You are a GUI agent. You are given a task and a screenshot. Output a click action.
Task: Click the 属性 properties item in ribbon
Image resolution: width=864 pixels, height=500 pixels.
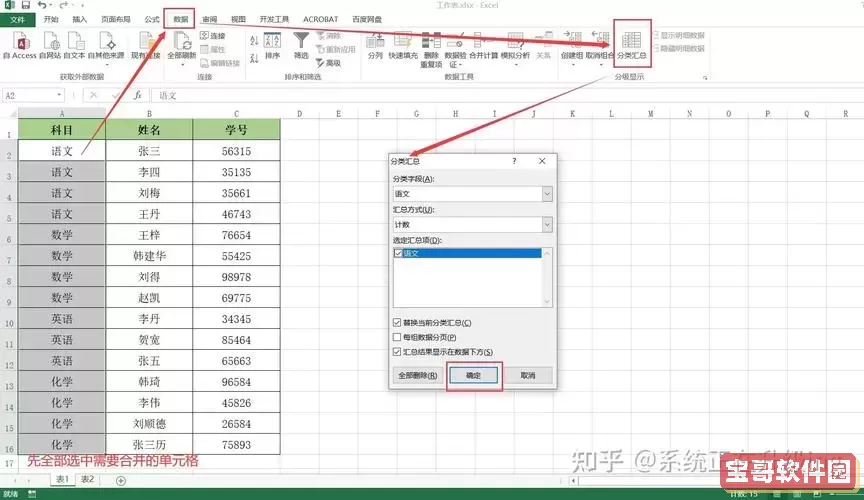coord(213,50)
